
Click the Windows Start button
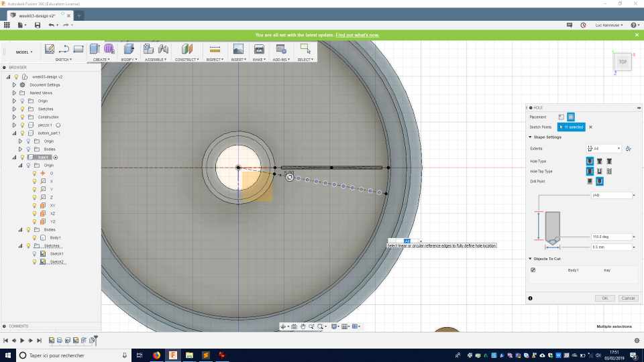coord(8,355)
